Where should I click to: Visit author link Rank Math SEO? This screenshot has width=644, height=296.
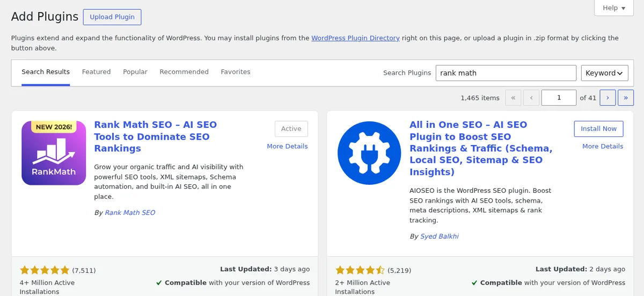click(130, 213)
